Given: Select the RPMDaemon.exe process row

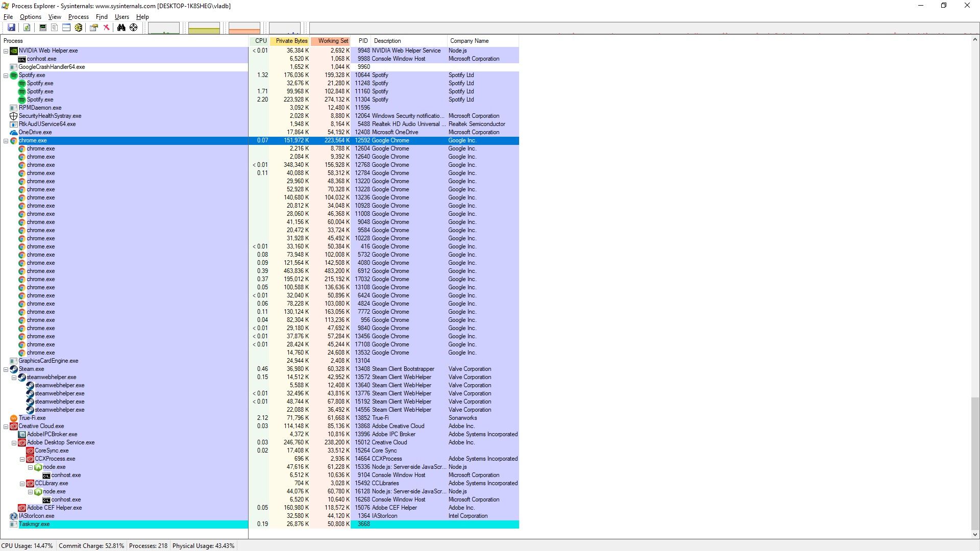Looking at the screenshot, I should click(260, 108).
